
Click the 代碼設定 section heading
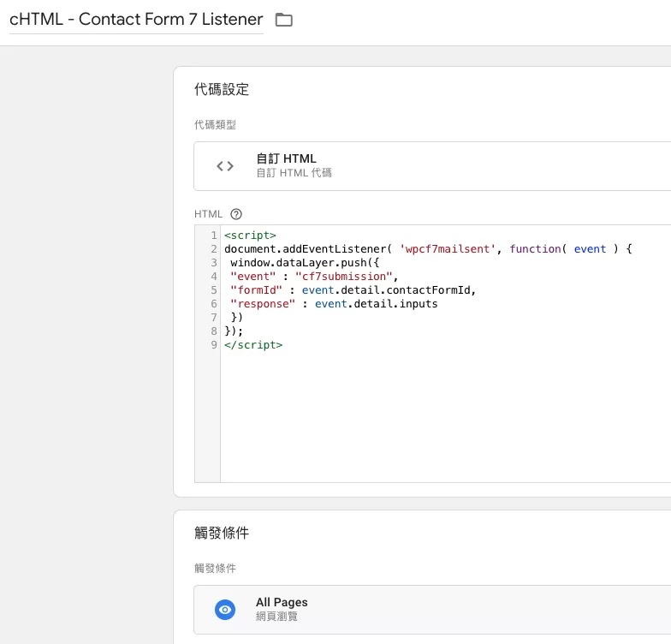pyautogui.click(x=222, y=89)
